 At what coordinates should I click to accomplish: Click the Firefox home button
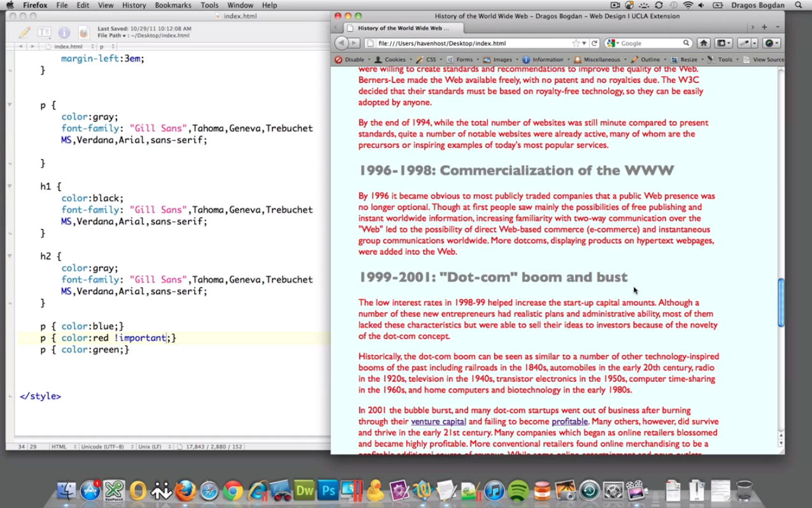tap(703, 43)
